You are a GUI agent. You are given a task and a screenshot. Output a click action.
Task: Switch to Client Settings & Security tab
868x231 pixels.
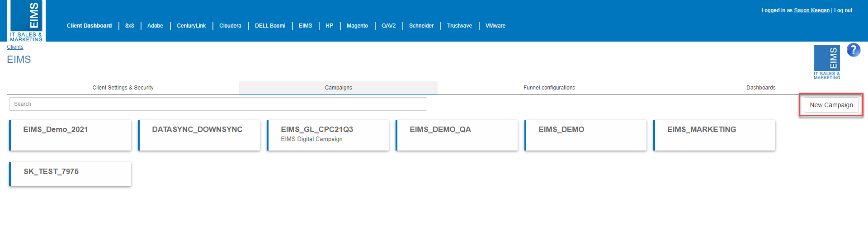[x=123, y=88]
